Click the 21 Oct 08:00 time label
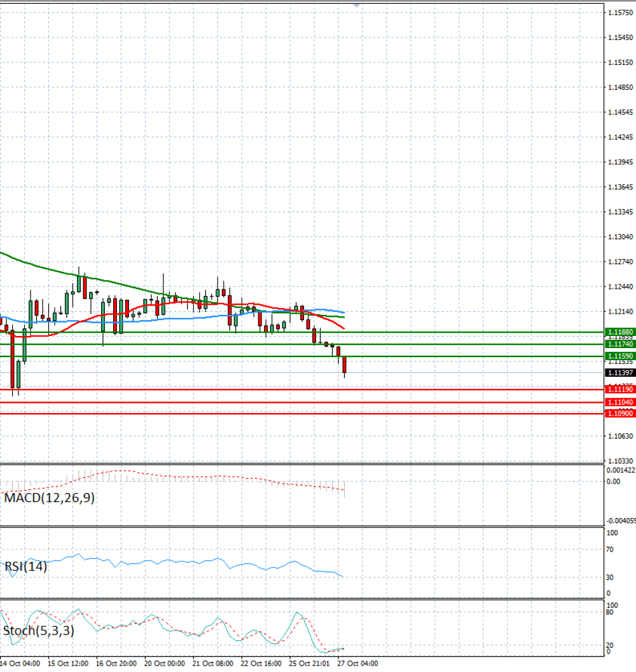 213,664
